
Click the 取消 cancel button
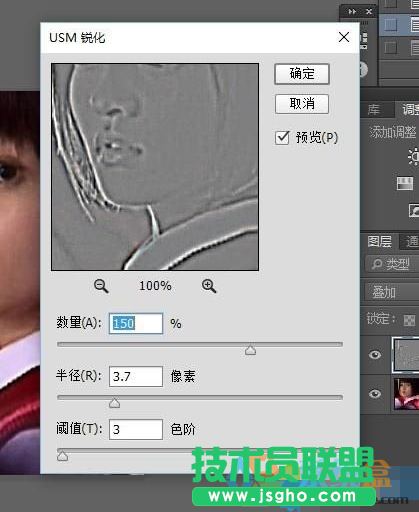click(x=302, y=104)
